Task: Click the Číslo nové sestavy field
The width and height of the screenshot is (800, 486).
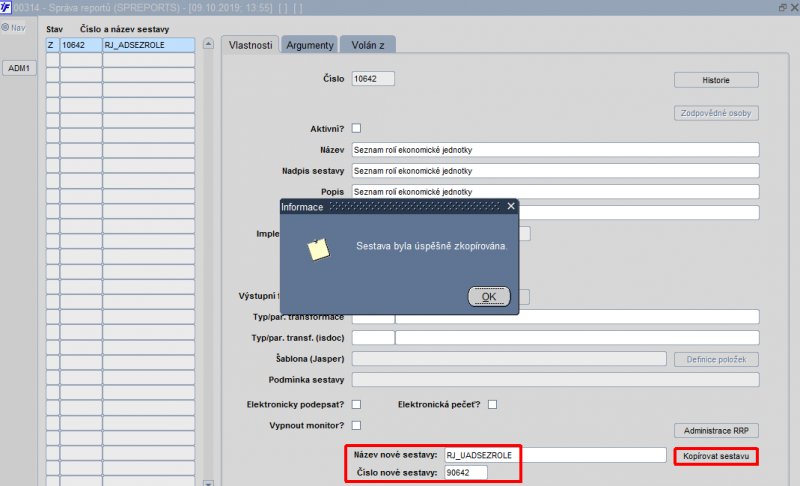Action: 465,473
